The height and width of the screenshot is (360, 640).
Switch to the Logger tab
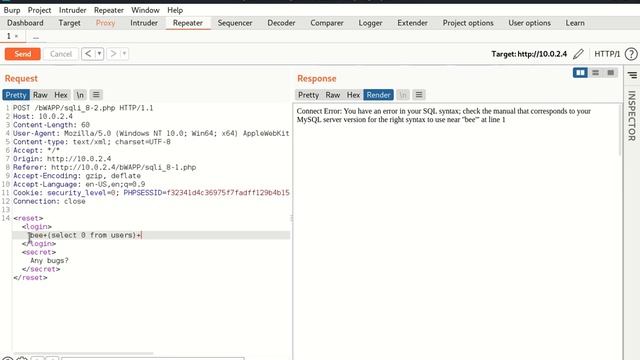coord(370,23)
